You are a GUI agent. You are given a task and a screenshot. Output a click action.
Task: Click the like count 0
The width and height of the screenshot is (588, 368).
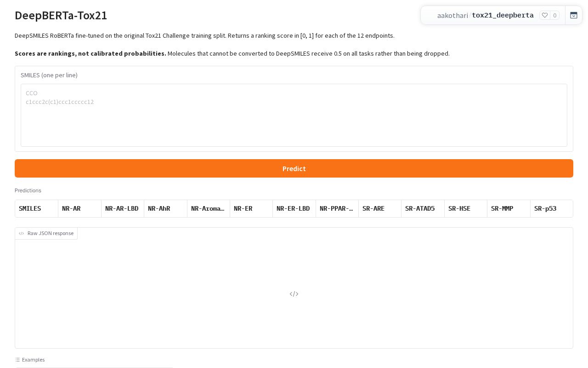[555, 15]
